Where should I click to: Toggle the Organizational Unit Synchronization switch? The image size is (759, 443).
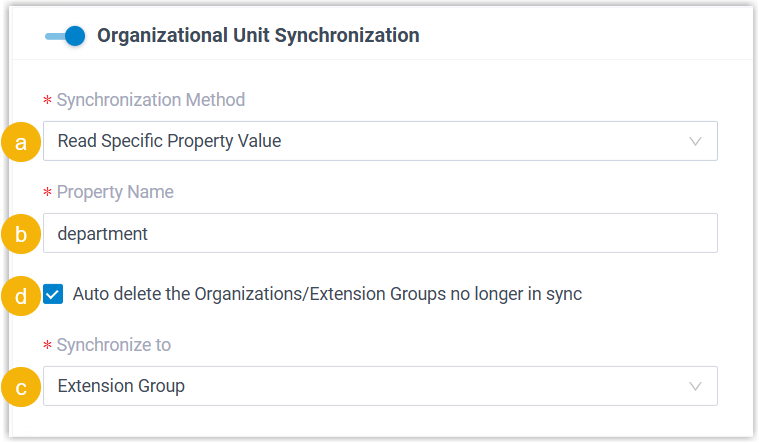tap(65, 36)
